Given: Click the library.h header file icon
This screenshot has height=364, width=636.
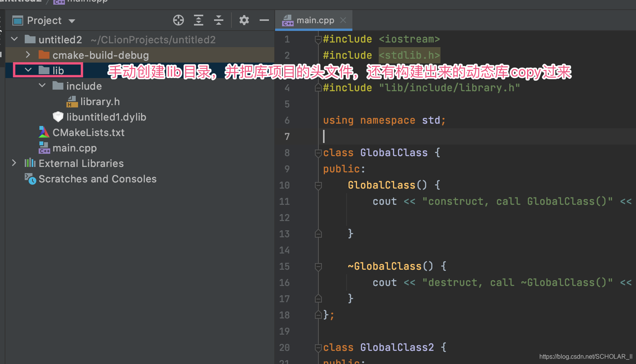Looking at the screenshot, I should 72,102.
